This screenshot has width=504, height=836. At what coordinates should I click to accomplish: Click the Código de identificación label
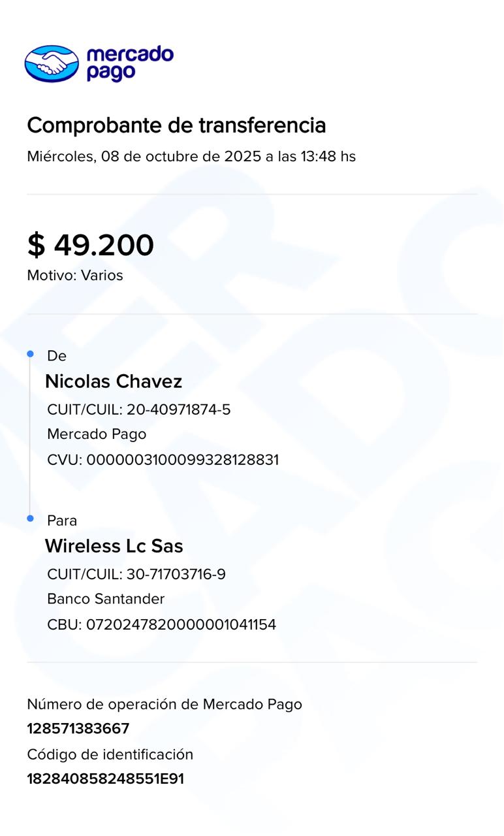110,755
